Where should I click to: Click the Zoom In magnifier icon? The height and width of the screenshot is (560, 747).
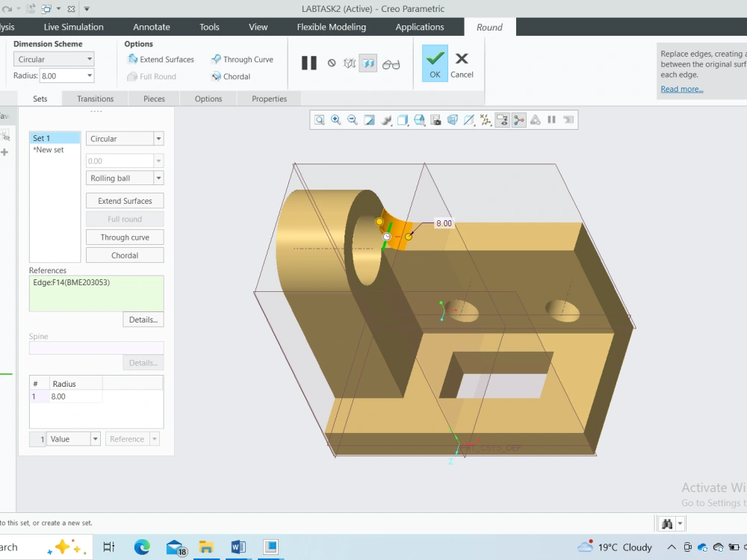pos(336,119)
